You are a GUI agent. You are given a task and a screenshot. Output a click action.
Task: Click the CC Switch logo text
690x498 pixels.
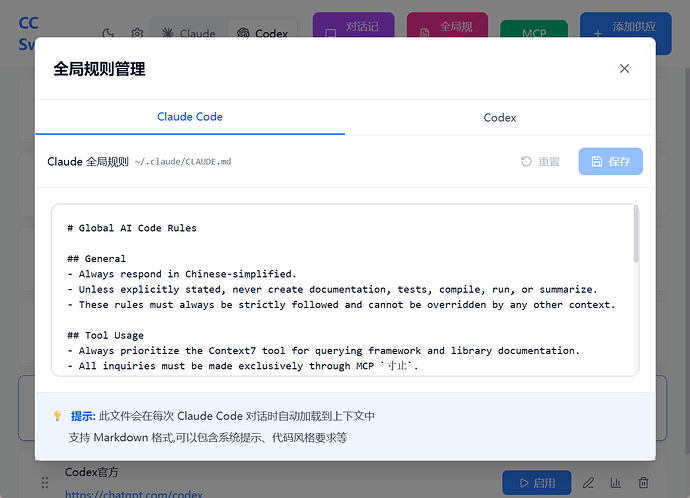[29, 33]
